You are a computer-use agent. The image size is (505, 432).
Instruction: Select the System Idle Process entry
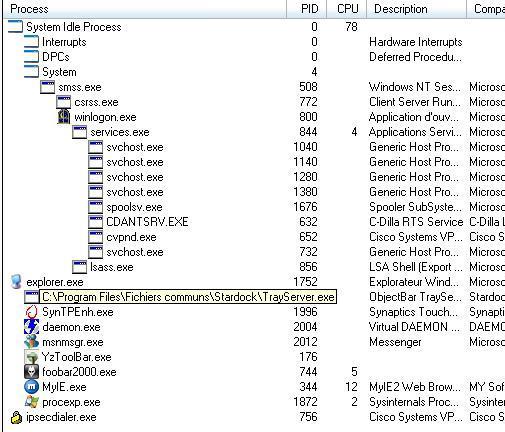(x=73, y=27)
